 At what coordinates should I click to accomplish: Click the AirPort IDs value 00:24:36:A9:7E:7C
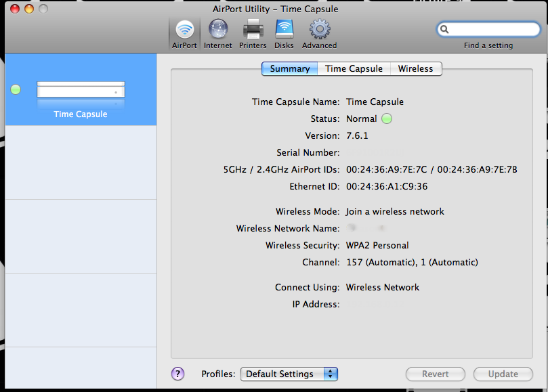387,169
